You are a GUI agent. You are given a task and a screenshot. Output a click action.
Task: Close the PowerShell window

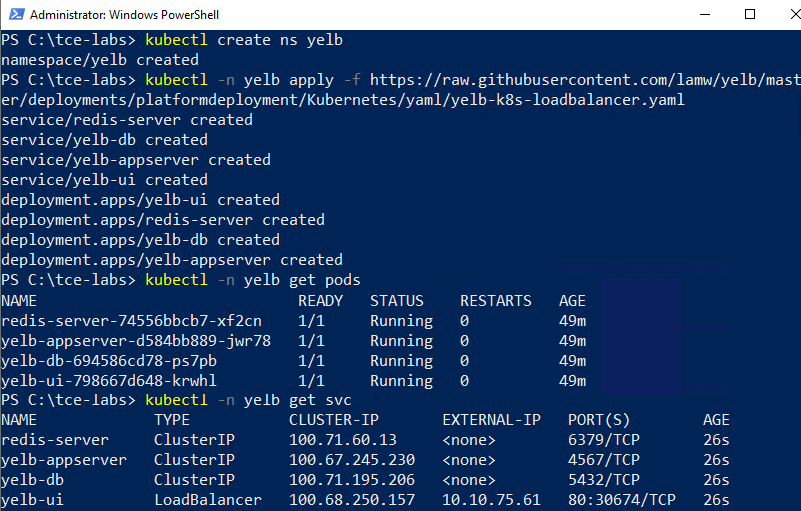pyautogui.click(x=795, y=14)
